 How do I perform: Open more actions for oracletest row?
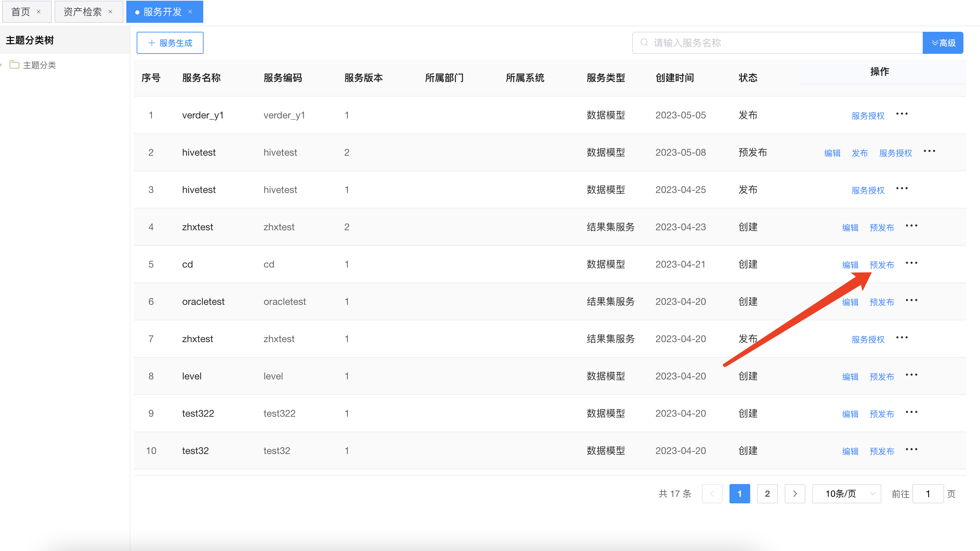point(912,300)
